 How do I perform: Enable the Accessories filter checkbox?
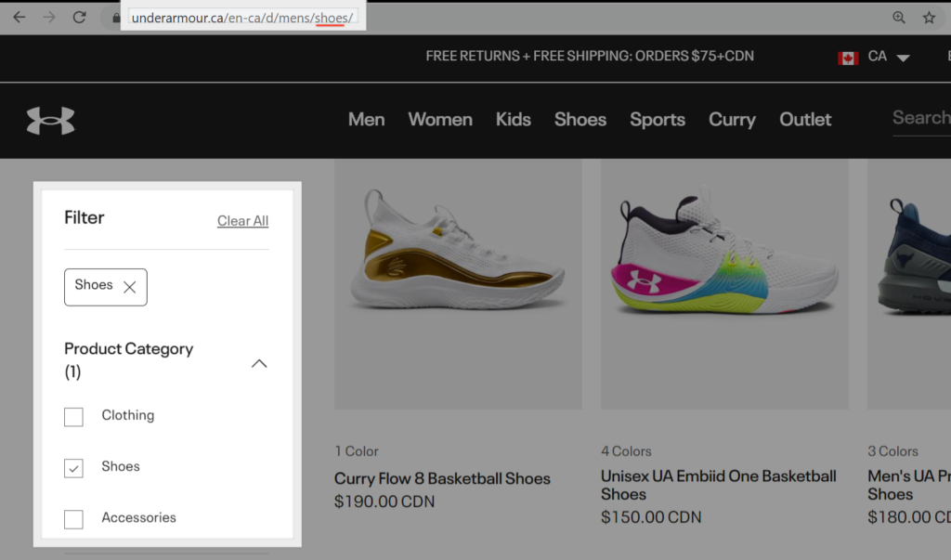(x=73, y=519)
